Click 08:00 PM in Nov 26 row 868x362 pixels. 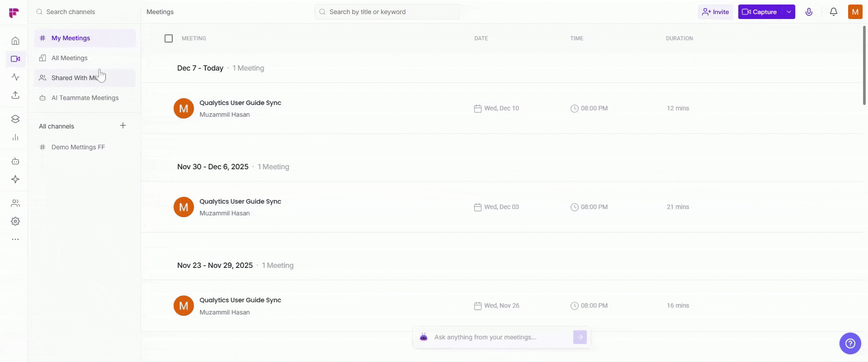pyautogui.click(x=594, y=305)
